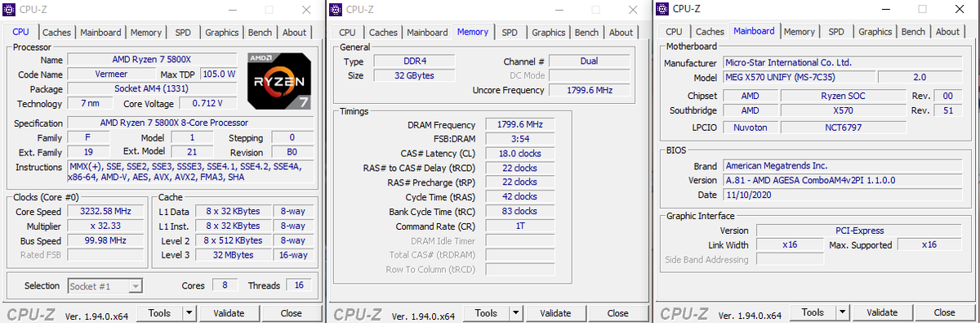The image size is (980, 323).
Task: Close the Memory window via title bar X
Action: coord(632,10)
